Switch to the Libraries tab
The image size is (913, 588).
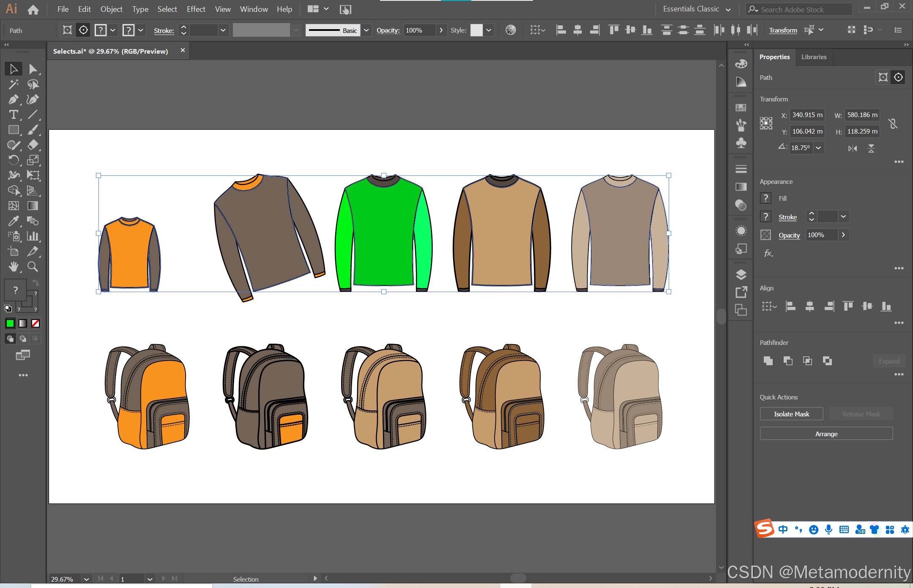click(814, 57)
